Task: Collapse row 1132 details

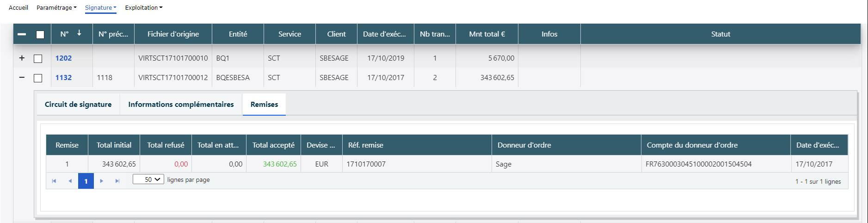Action: point(22,78)
